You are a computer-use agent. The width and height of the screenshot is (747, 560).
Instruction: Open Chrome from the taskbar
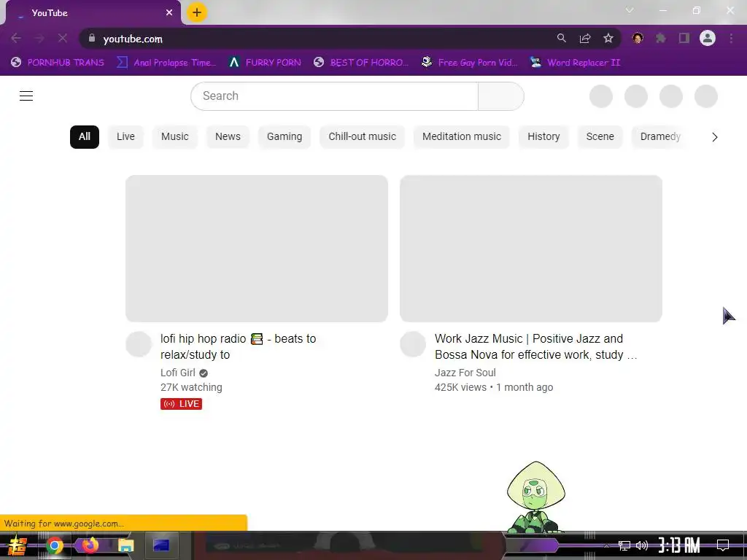(x=54, y=545)
